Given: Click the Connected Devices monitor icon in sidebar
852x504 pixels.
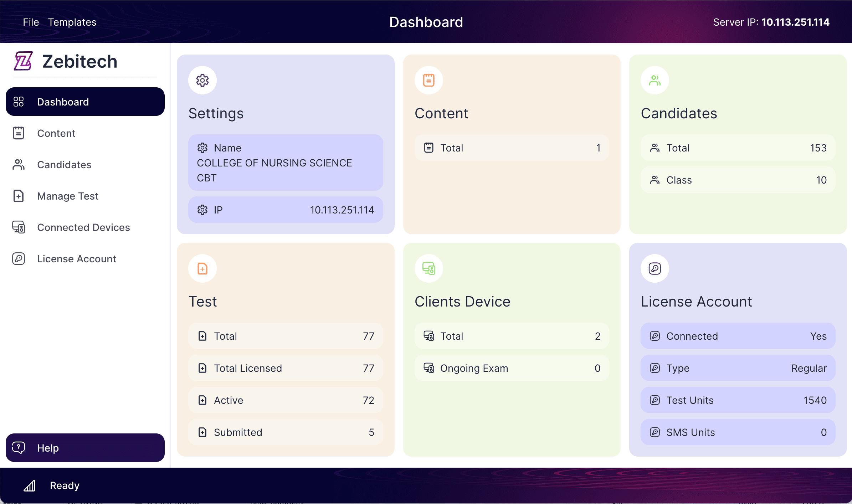Looking at the screenshot, I should [x=19, y=227].
